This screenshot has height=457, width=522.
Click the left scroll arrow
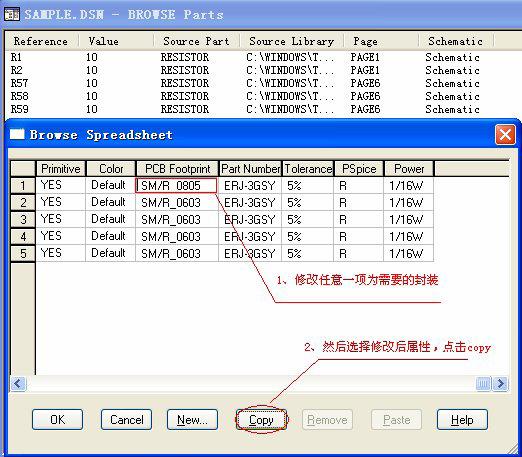tap(18, 383)
